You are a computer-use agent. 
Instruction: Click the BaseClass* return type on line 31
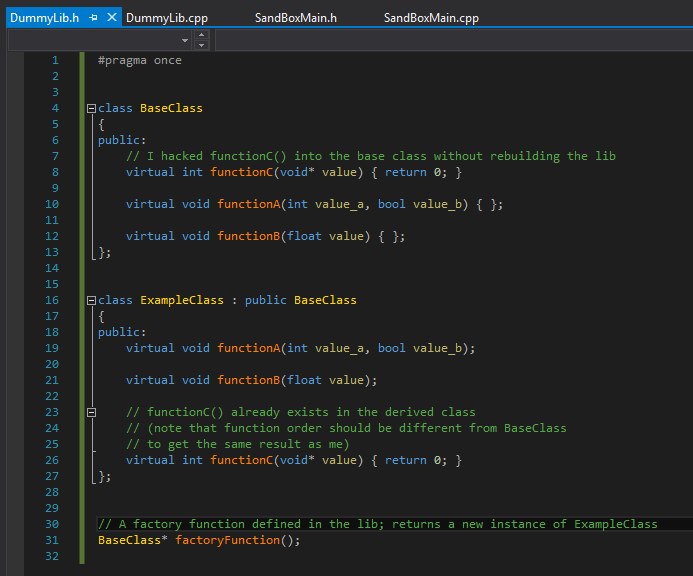pos(133,540)
